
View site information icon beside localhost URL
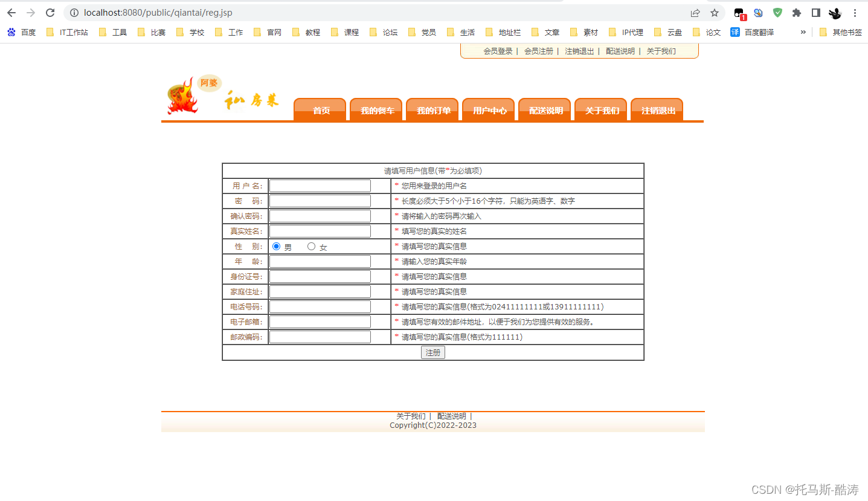pos(74,13)
